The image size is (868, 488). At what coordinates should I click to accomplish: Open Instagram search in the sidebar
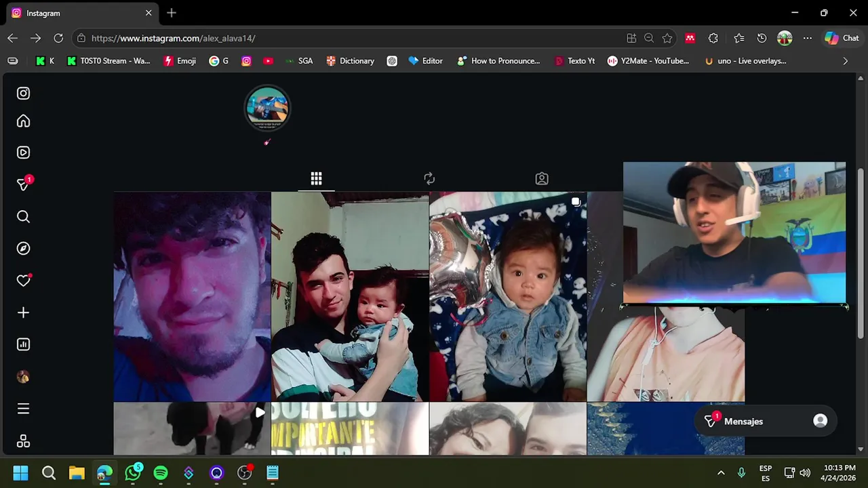click(23, 217)
